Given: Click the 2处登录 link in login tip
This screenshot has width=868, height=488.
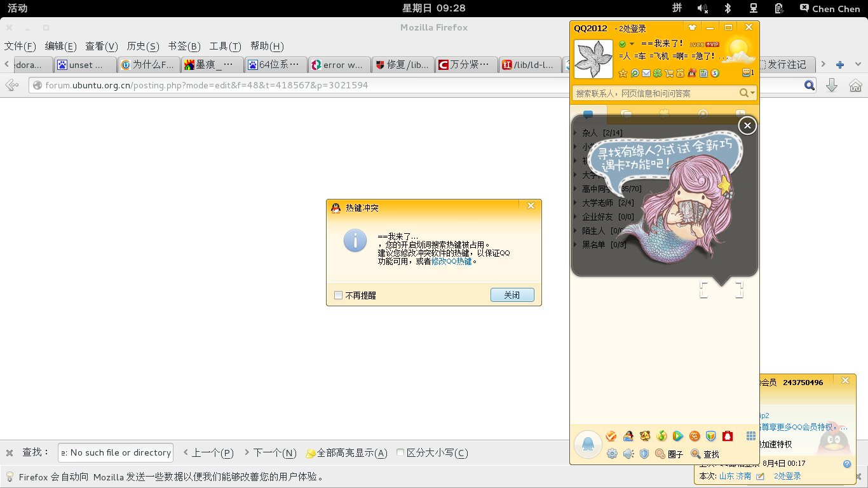Looking at the screenshot, I should tap(787, 476).
